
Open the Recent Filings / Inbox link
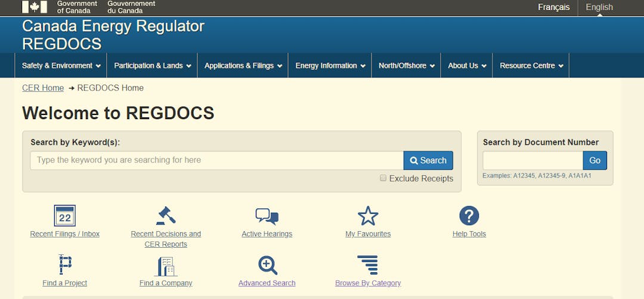point(65,234)
